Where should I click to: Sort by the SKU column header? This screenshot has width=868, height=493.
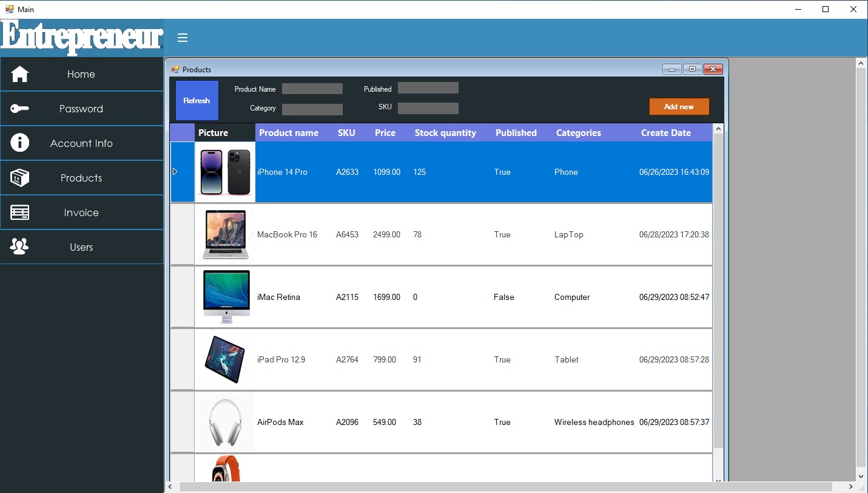pyautogui.click(x=352, y=132)
